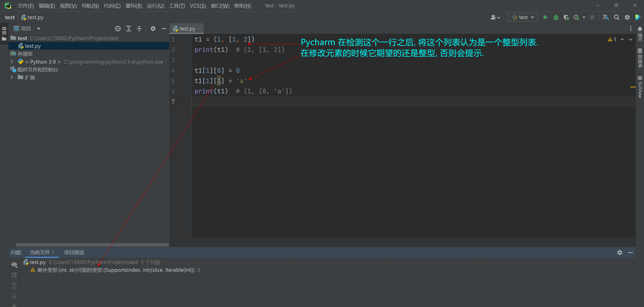Run the test configuration with green play button

545,17
